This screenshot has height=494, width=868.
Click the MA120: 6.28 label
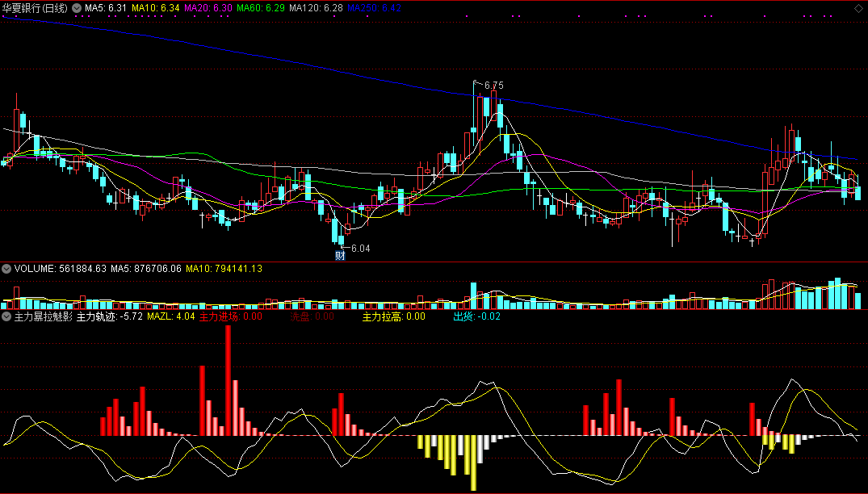pos(316,8)
